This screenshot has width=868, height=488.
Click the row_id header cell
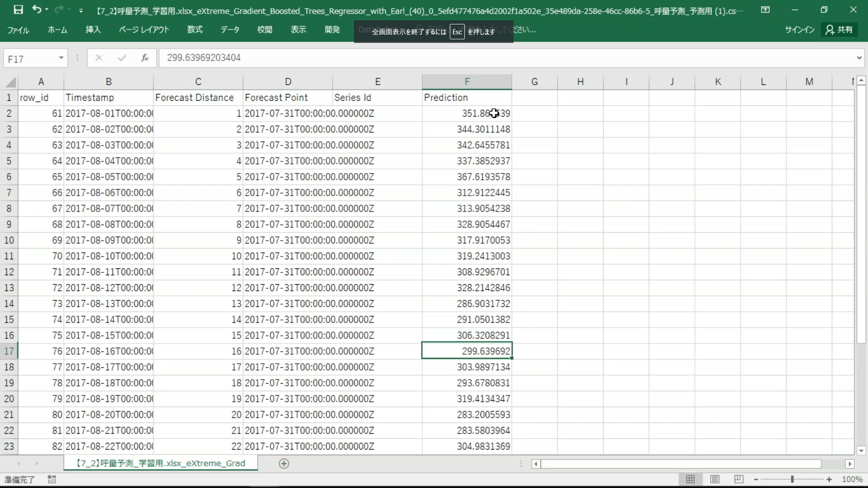pyautogui.click(x=41, y=98)
